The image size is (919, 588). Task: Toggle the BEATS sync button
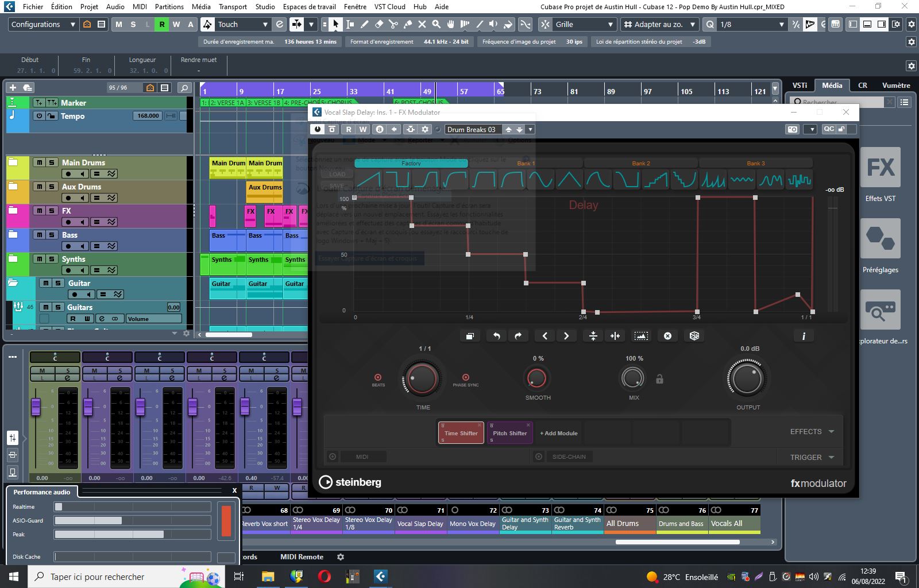(378, 377)
